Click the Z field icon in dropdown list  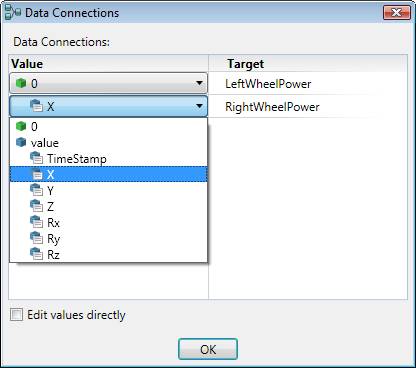(36, 206)
